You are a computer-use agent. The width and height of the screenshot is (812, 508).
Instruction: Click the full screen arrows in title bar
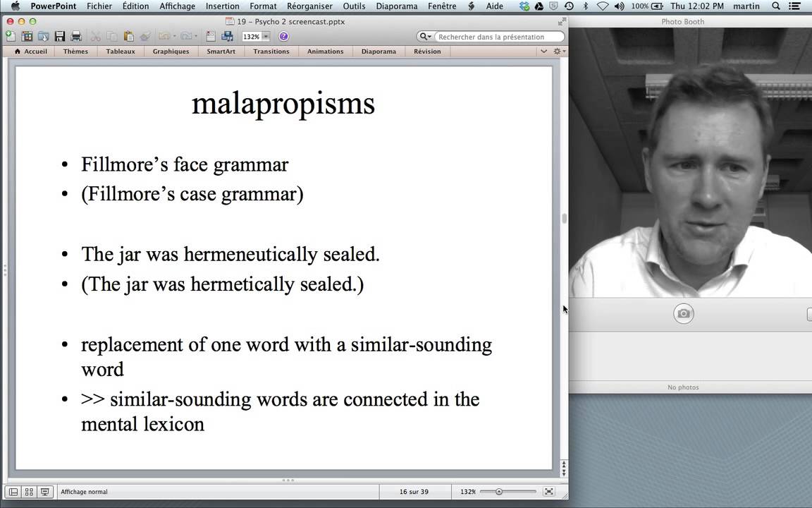coord(562,22)
